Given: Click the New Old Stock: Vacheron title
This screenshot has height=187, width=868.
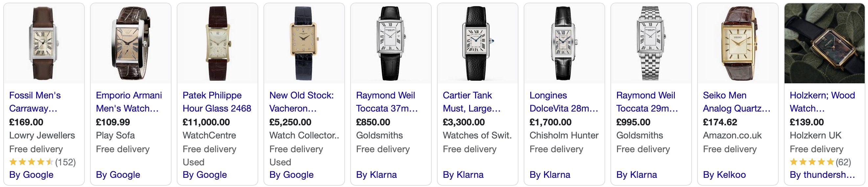Looking at the screenshot, I should point(301,102).
